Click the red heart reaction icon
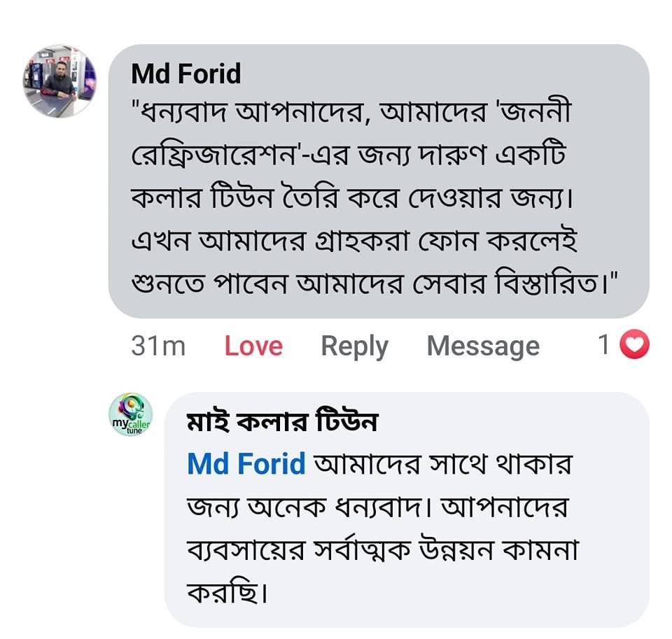 click(x=636, y=344)
